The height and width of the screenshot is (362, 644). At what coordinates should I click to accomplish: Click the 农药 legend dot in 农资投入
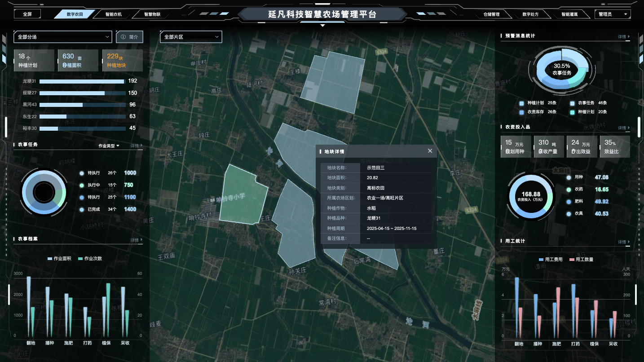pyautogui.click(x=569, y=190)
